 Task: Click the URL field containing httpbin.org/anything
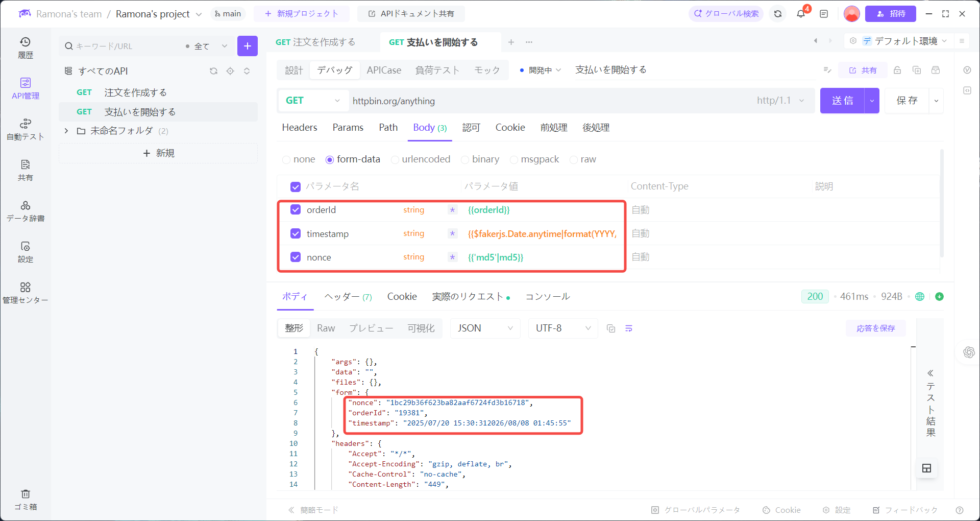tap(510, 101)
